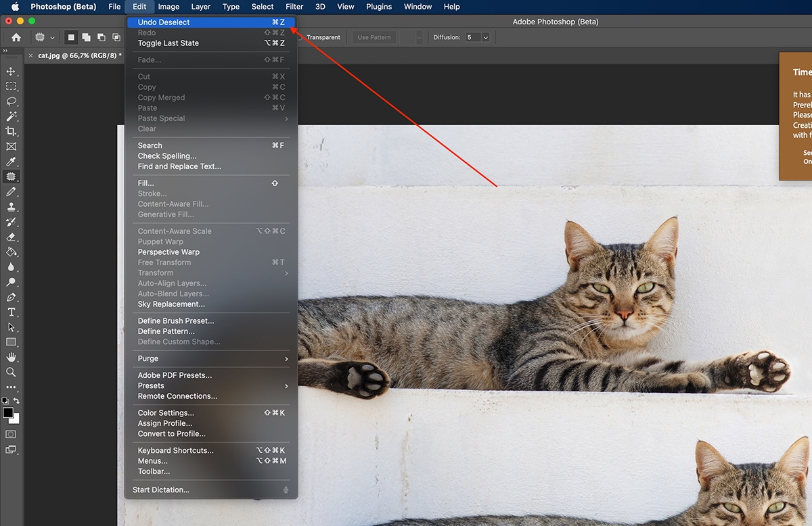Click the foreground color swatch
The image size is (812, 526).
pos(8,412)
